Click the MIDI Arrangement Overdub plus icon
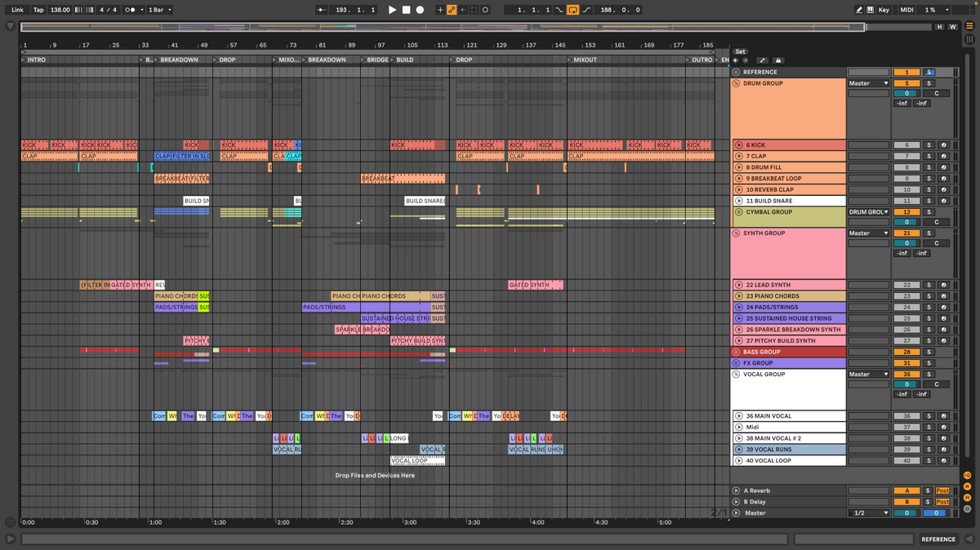This screenshot has width=980, height=550. coord(440,9)
